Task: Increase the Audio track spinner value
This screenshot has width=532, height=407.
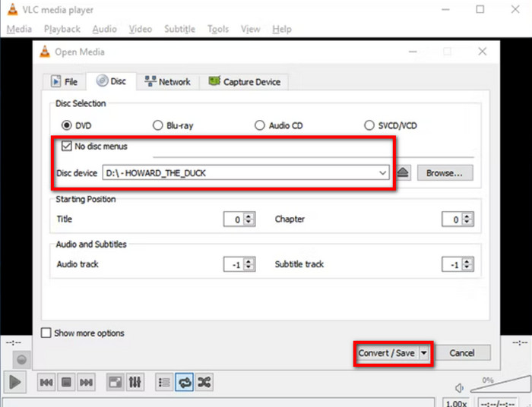Action: point(249,260)
